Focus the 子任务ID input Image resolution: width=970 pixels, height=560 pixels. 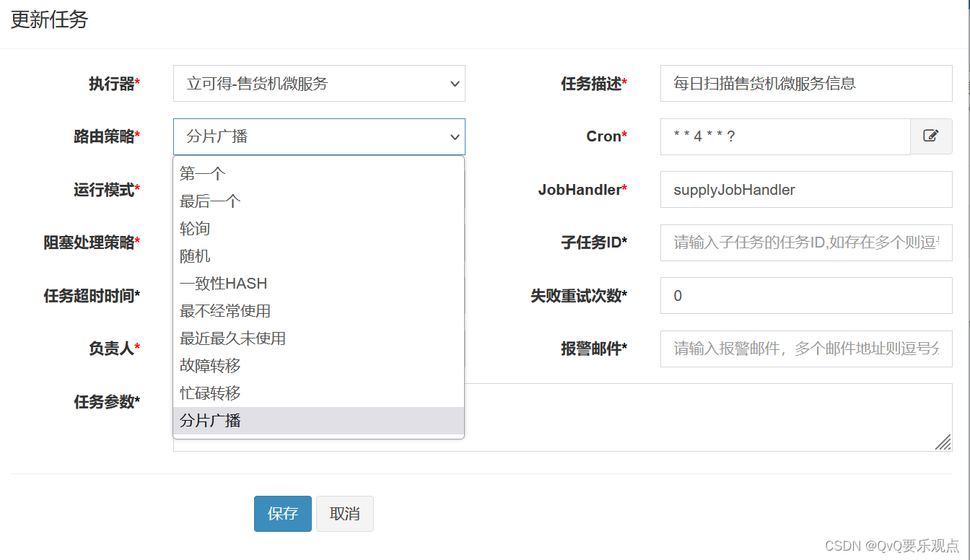(x=806, y=242)
